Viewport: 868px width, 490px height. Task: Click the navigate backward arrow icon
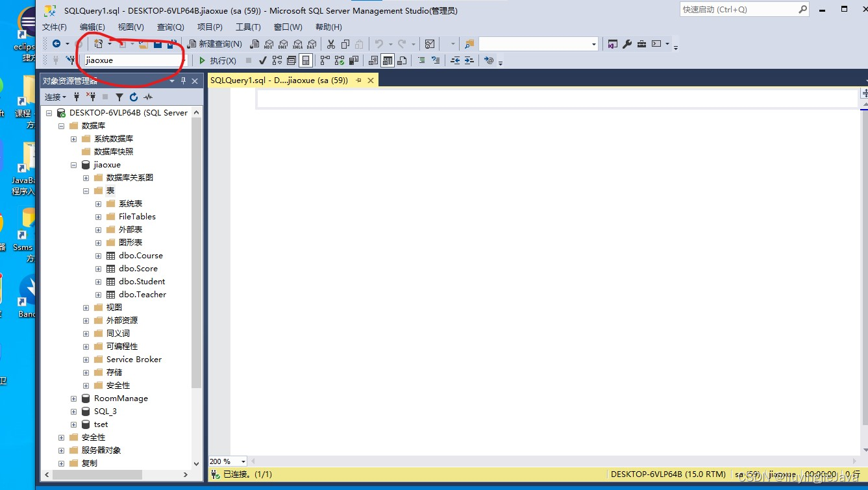(x=56, y=43)
